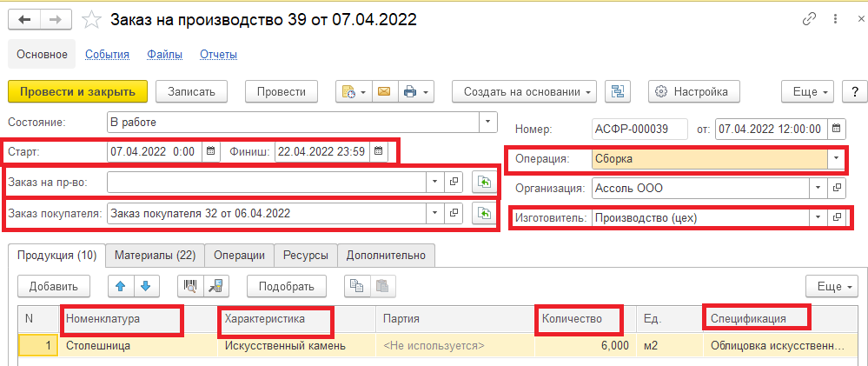Viewport: 868px width, 366px height.
Task: Select the Столешница cell
Action: click(139, 346)
